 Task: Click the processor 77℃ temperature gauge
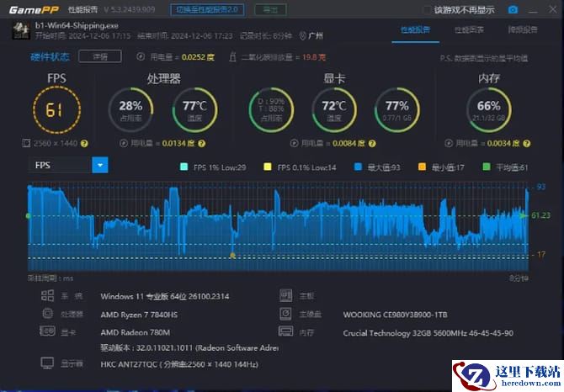tap(194, 109)
